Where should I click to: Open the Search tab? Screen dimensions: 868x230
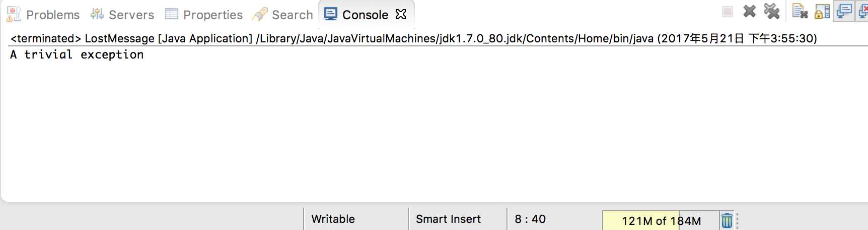(283, 15)
